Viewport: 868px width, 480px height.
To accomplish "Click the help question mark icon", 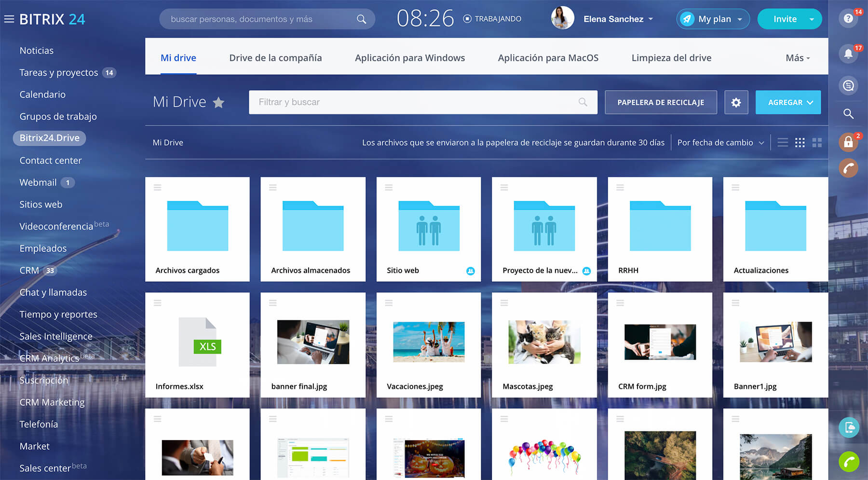I will coord(848,19).
